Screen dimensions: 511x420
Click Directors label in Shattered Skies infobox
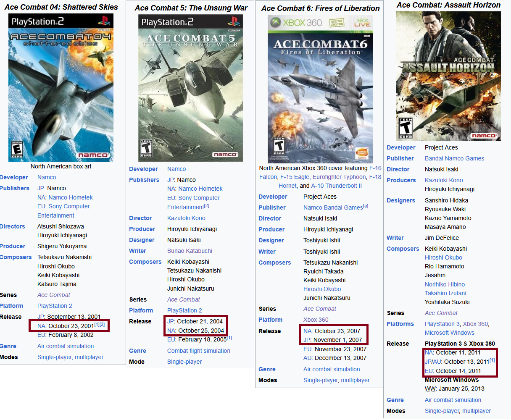13,226
